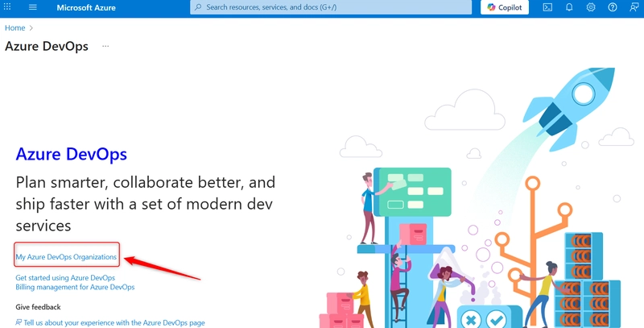Open the Azure app launcher grid

pyautogui.click(x=7, y=7)
